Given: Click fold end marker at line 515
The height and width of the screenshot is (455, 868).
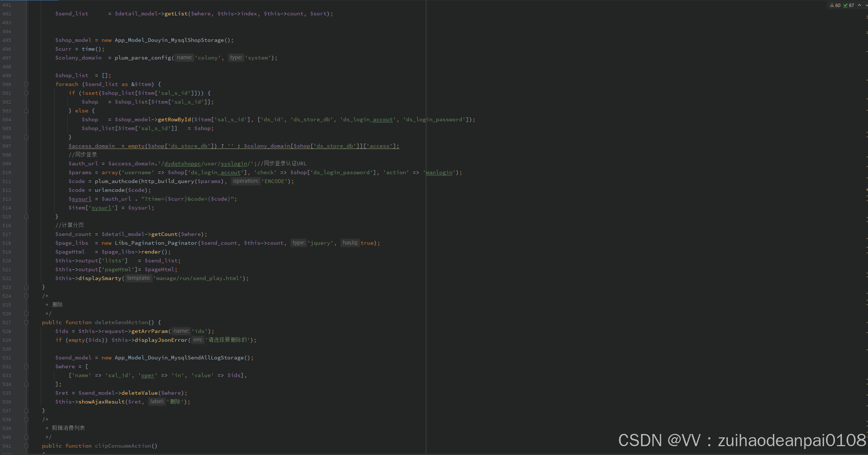Looking at the screenshot, I should click(x=26, y=216).
